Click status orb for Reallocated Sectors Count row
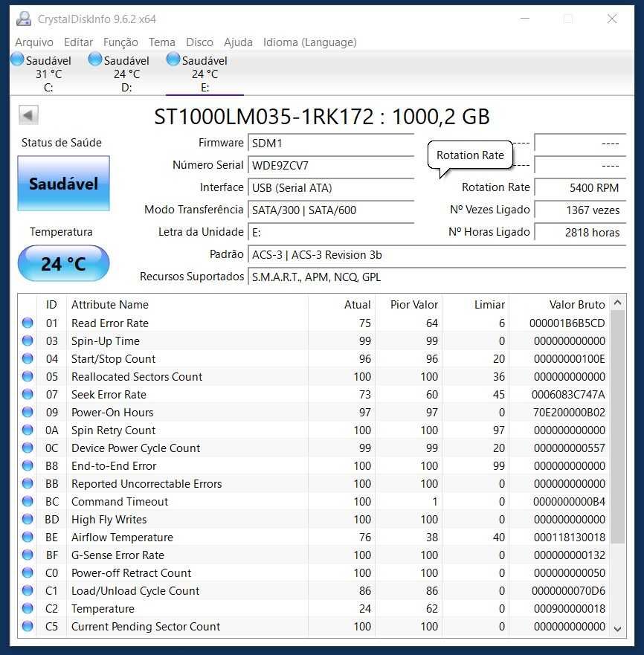644x655 pixels. coord(28,376)
